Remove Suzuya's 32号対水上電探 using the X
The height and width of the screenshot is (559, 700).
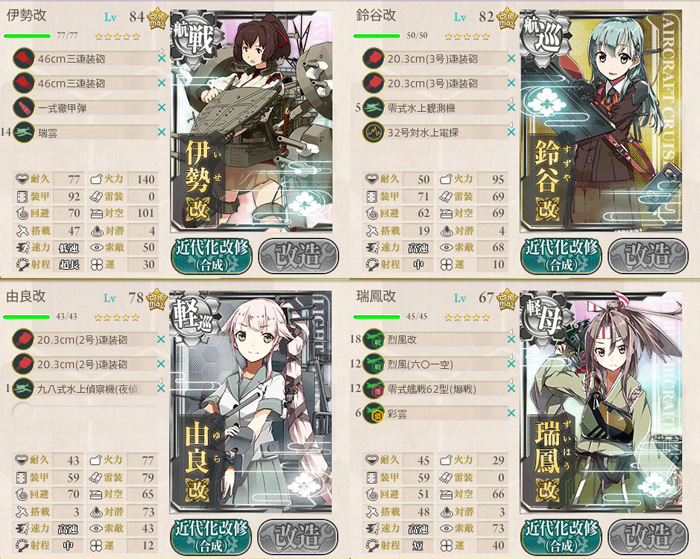pos(511,132)
